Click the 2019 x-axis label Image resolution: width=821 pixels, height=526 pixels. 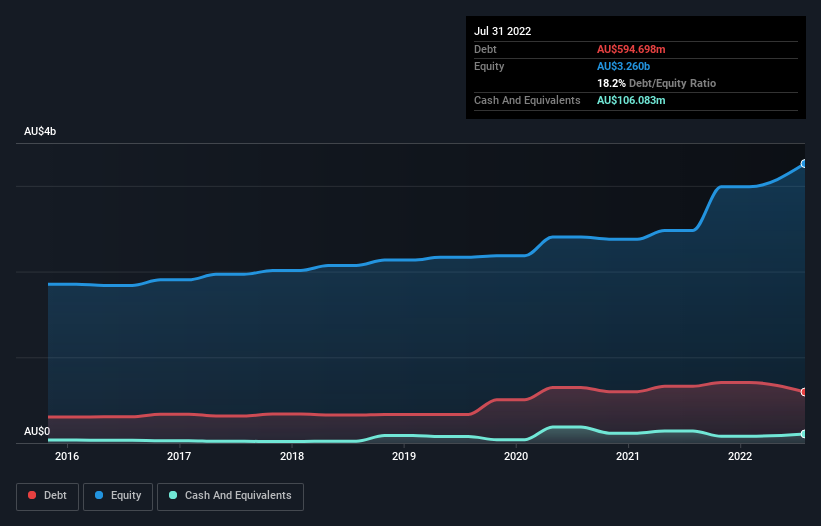[x=404, y=456]
